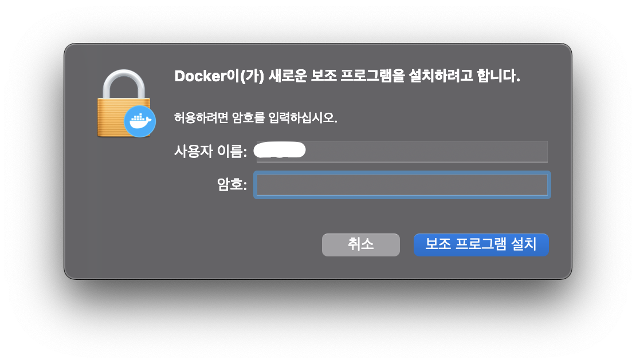Dismiss the Docker authorization prompt via 취소

click(360, 244)
